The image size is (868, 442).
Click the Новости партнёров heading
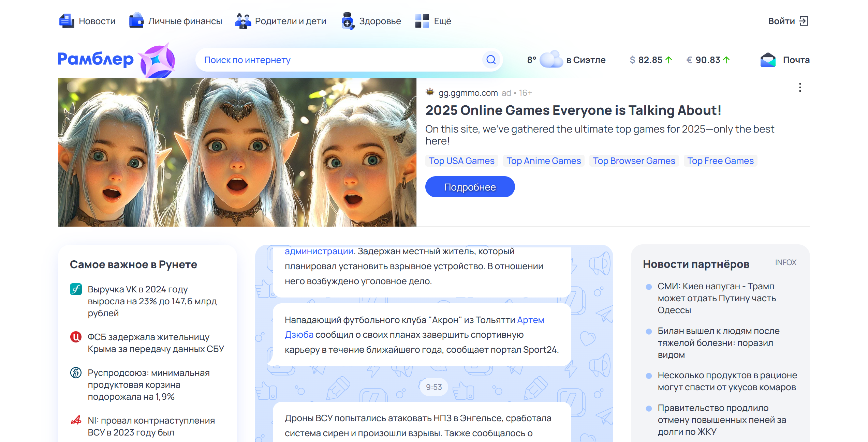click(x=696, y=264)
